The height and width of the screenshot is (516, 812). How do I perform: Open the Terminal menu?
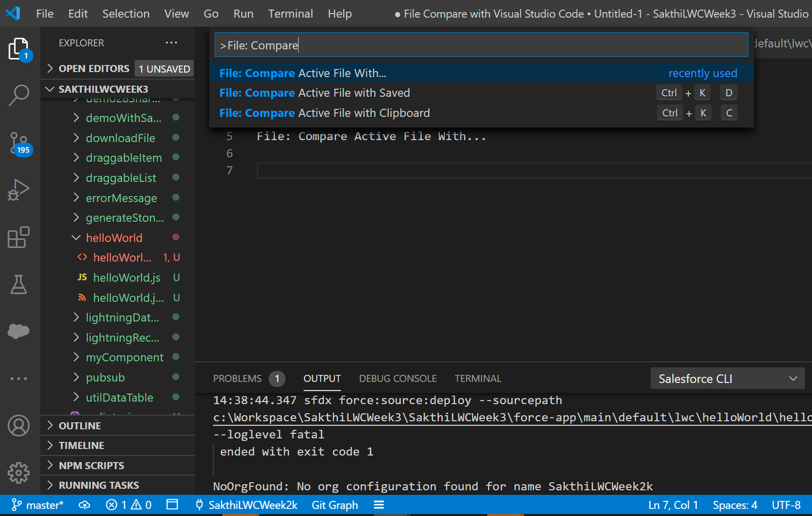click(x=291, y=14)
